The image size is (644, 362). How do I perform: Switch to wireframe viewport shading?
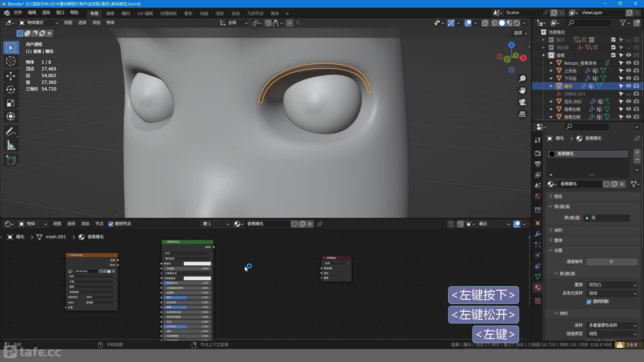pyautogui.click(x=494, y=23)
